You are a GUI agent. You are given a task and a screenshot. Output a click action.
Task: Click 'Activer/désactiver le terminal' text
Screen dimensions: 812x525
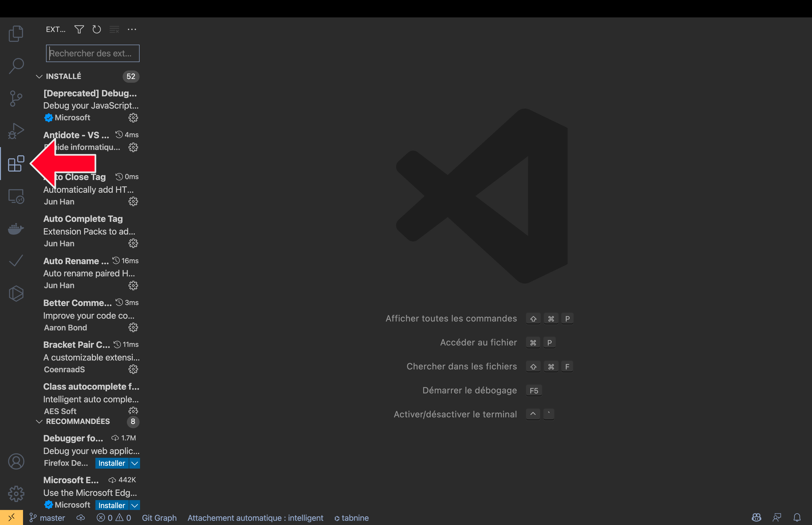455,414
